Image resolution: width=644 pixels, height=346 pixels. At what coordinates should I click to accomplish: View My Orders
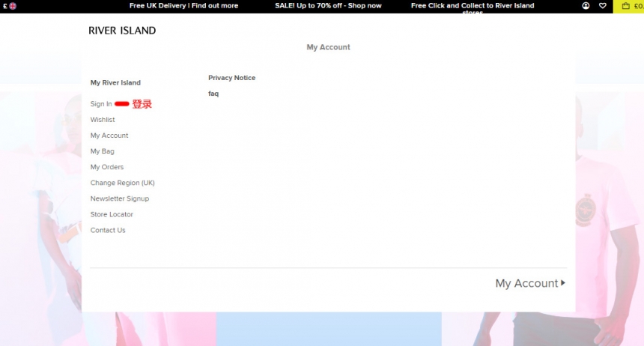coord(107,167)
